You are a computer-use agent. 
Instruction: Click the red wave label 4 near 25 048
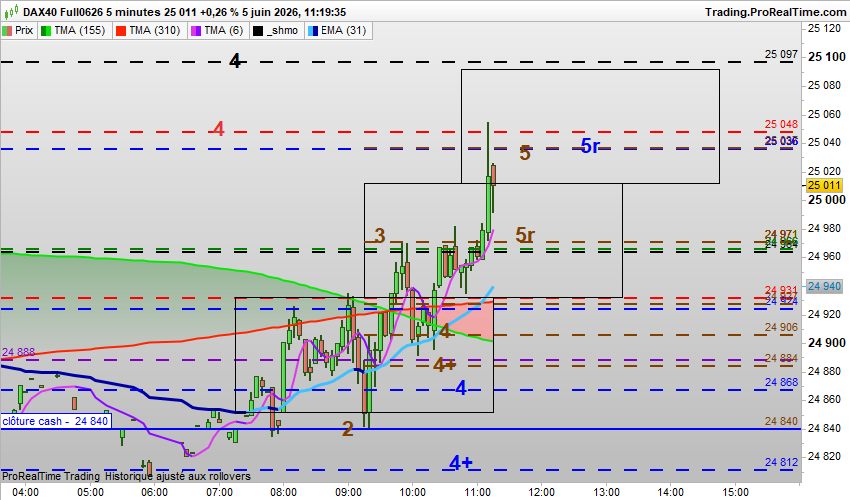[x=218, y=129]
